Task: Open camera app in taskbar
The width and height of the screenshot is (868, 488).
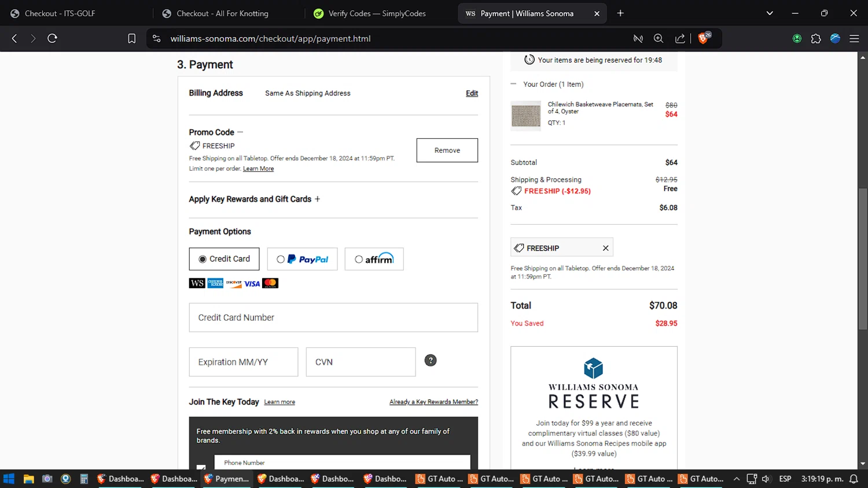Action: coord(47,479)
